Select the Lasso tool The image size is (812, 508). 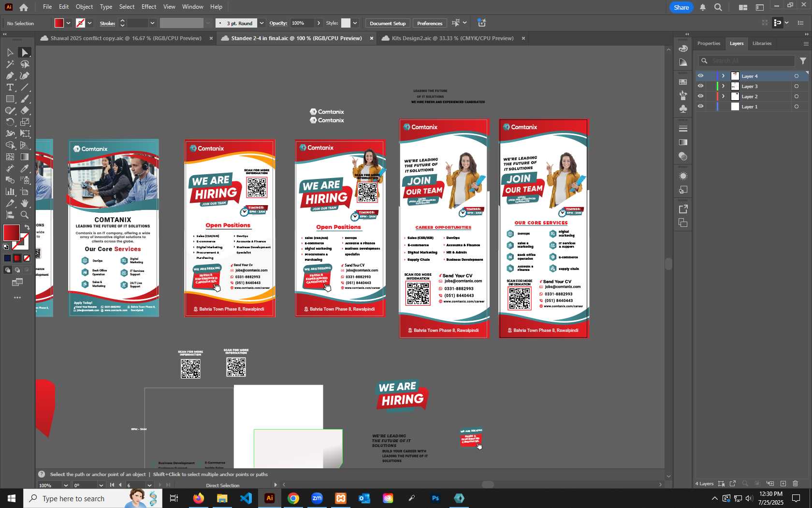tap(25, 64)
